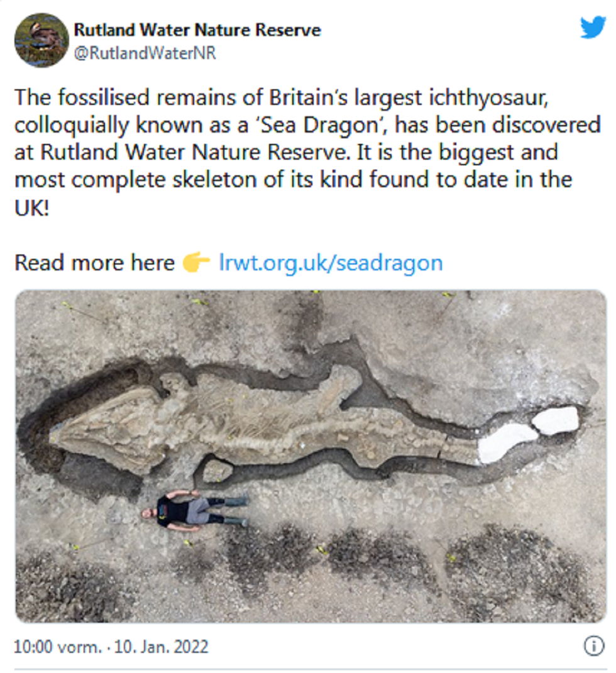Click the 10. Jan. 2022 date

click(x=161, y=647)
